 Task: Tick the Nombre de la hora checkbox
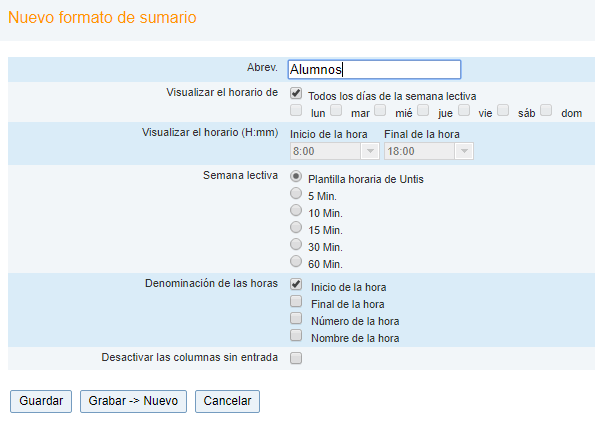(296, 335)
